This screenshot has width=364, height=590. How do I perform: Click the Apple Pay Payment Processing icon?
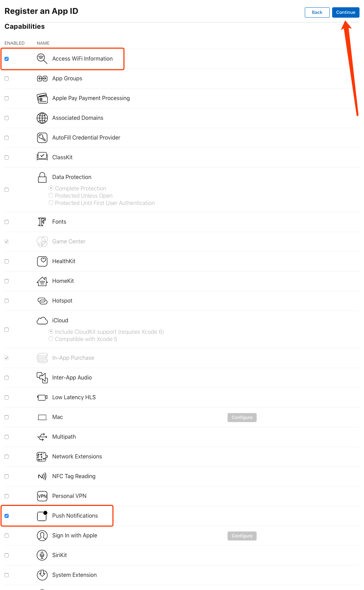(x=42, y=98)
